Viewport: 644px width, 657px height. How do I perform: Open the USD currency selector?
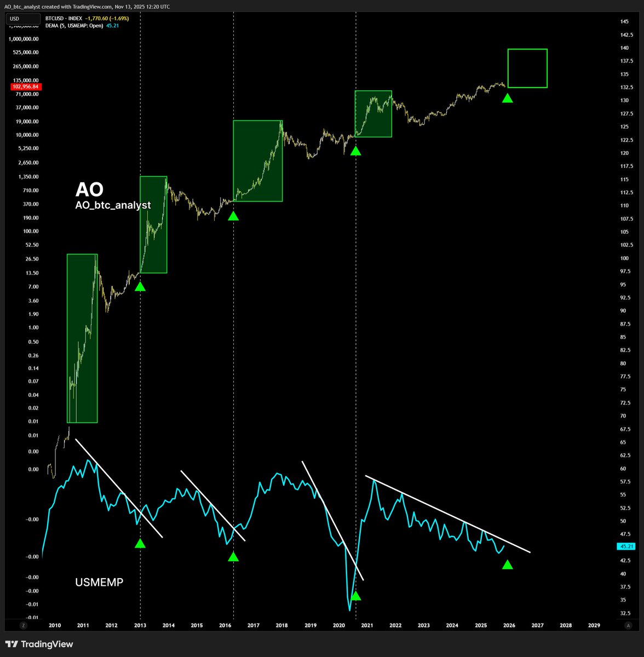click(x=23, y=19)
